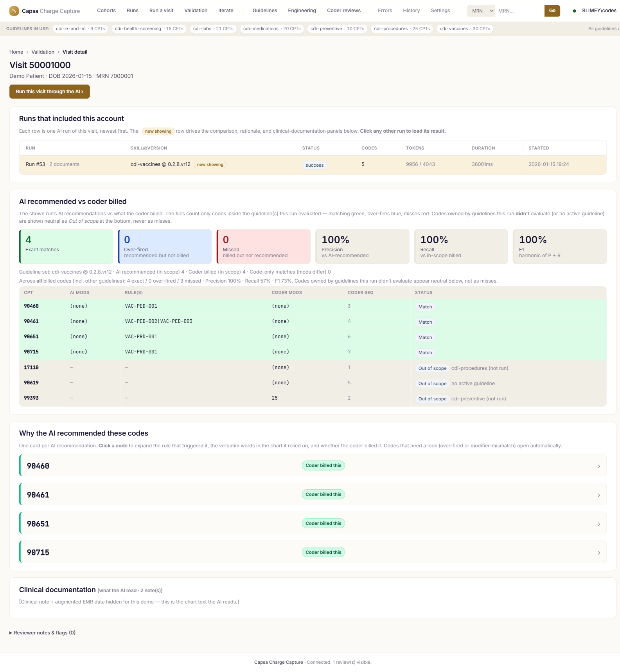Select the cdi-health-screening guideline chip
The image size is (620, 672).
149,29
